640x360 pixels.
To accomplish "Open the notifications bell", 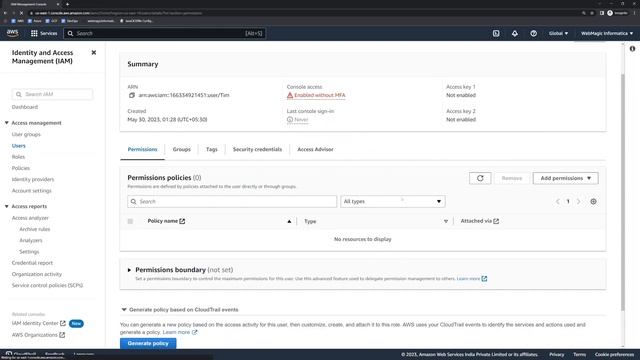I will [515, 33].
